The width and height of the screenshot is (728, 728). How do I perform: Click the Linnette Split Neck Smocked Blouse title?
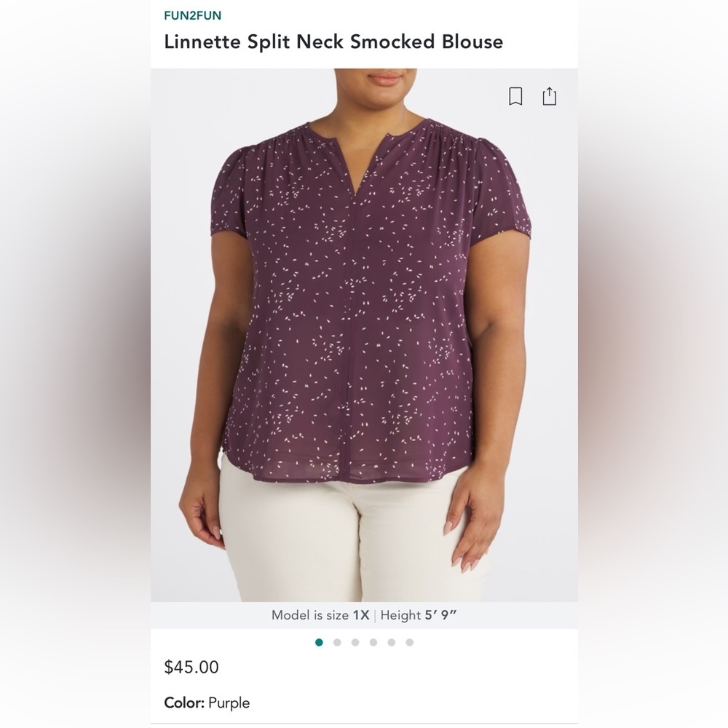tap(333, 41)
